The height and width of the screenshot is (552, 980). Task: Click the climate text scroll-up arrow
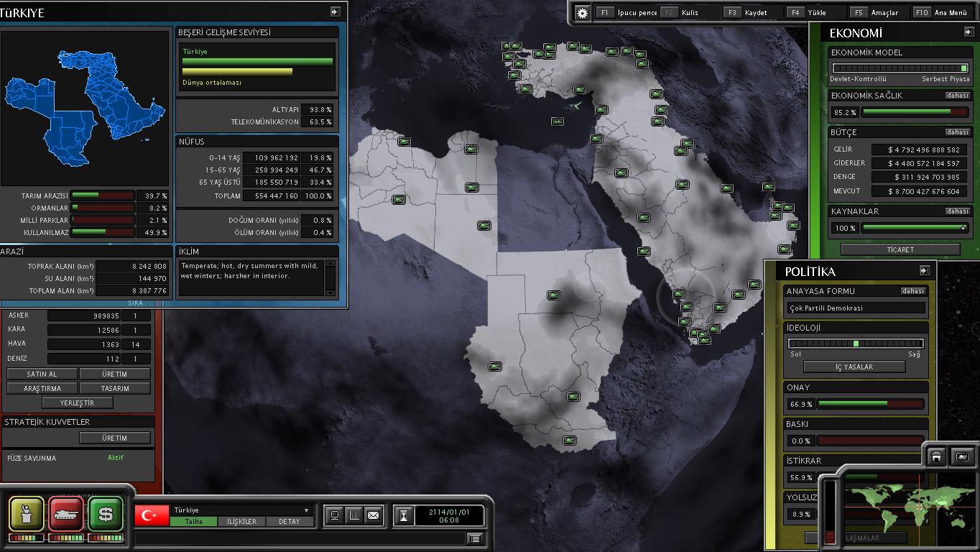pos(330,264)
